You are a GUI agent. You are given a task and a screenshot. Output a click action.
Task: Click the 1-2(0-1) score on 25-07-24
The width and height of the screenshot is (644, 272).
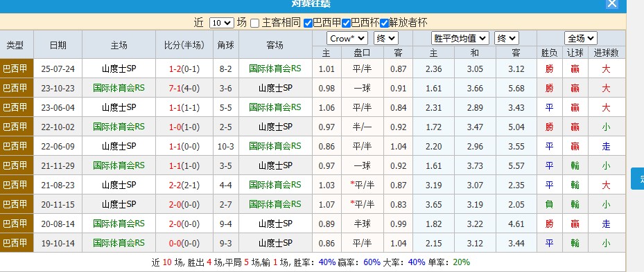tap(184, 69)
